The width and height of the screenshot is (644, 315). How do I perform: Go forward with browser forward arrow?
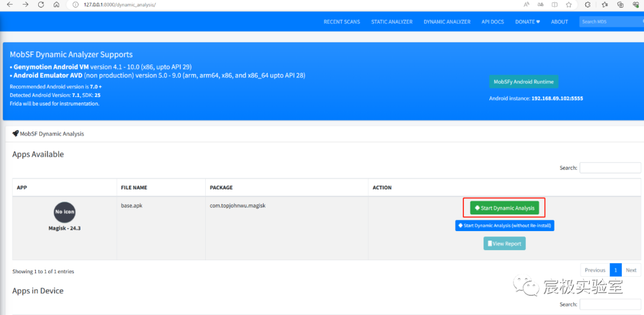(x=26, y=5)
